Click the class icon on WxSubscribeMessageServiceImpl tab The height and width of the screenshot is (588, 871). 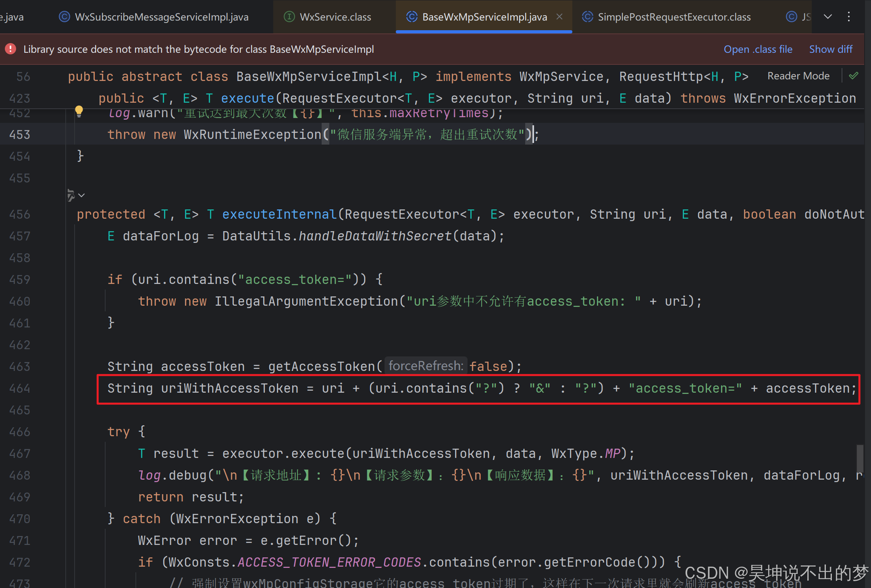point(64,17)
